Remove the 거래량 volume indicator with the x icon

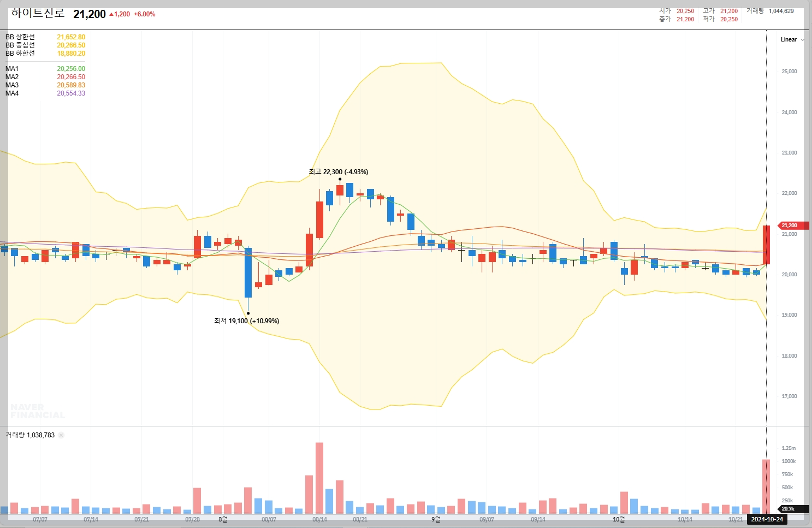click(x=61, y=435)
